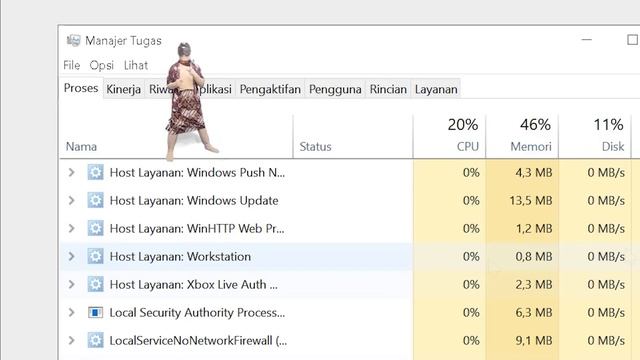The image size is (640, 360).
Task: Select Local Security Authority Process... name
Action: (197, 313)
